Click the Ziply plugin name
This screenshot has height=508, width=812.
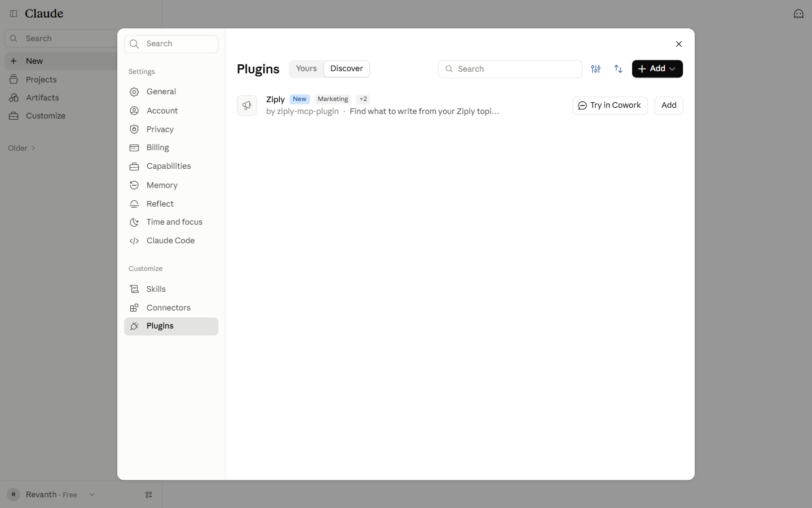click(x=275, y=99)
